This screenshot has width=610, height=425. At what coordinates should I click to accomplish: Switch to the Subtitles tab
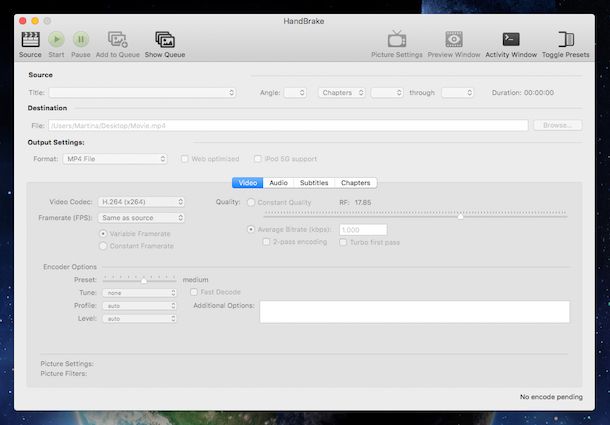pyautogui.click(x=314, y=183)
